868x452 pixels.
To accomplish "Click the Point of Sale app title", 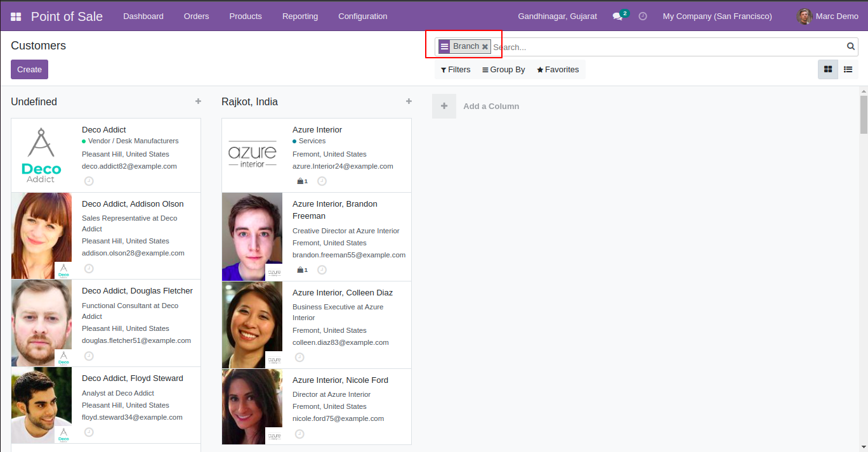I will click(67, 16).
